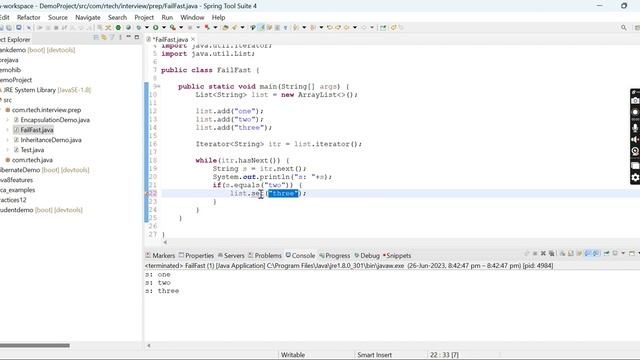Open the Source menu
Viewport: 640px width, 360px height.
coord(58,18)
